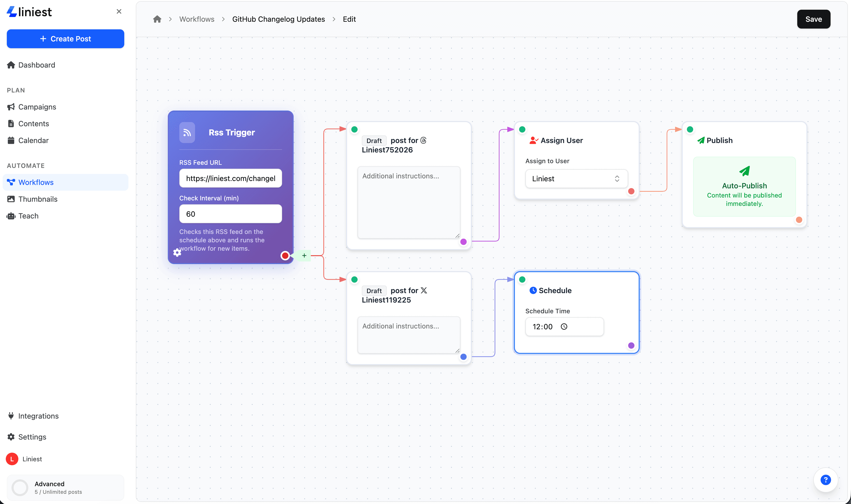
Task: Select the Thumbnails sidebar icon
Action: [x=11, y=199]
